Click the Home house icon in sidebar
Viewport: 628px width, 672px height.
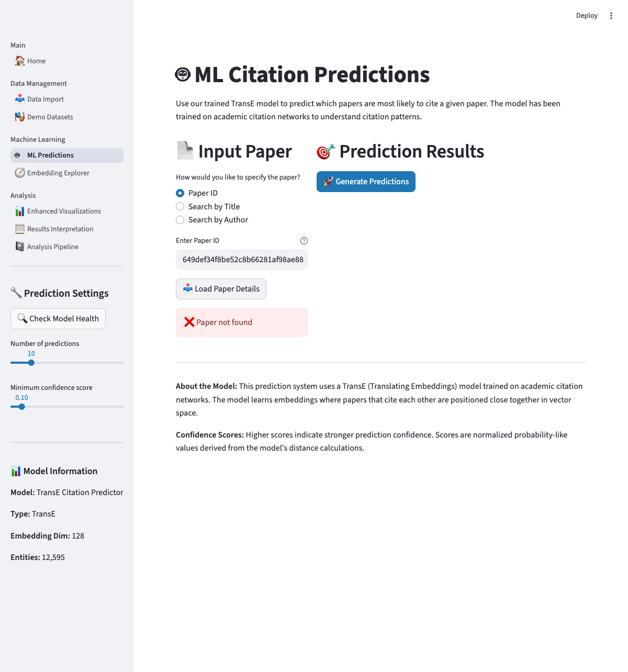20,61
